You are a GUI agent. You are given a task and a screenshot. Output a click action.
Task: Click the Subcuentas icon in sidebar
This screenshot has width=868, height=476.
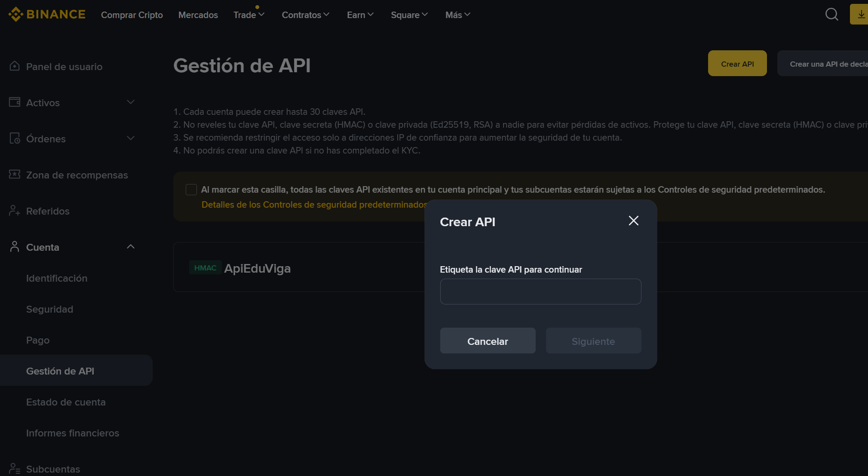pos(15,469)
